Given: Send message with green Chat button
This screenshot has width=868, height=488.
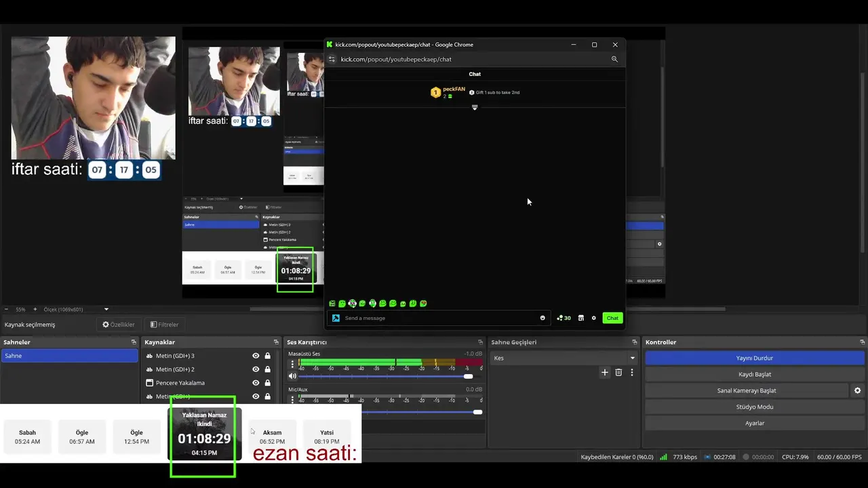Looking at the screenshot, I should tap(612, 318).
